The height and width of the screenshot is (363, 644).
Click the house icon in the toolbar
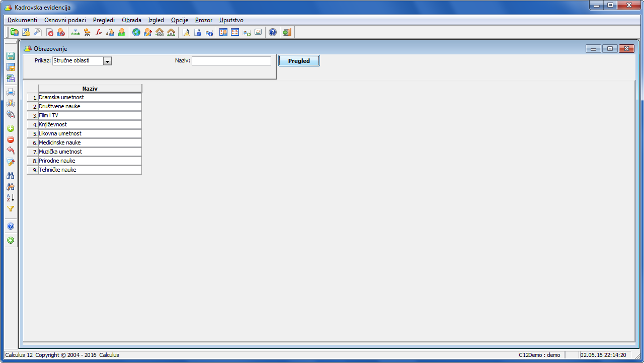click(x=171, y=32)
